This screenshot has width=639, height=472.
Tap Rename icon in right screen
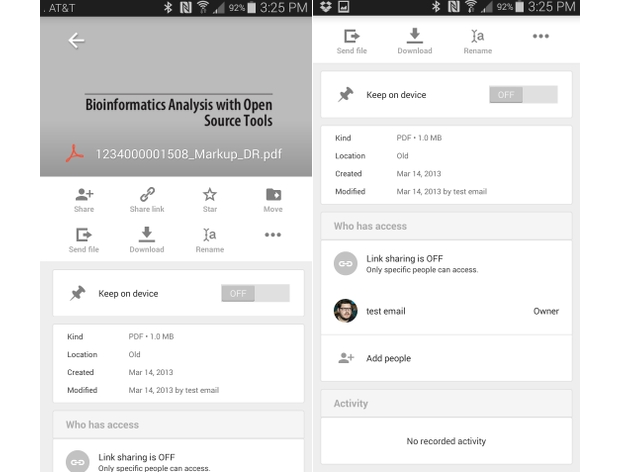(x=478, y=36)
